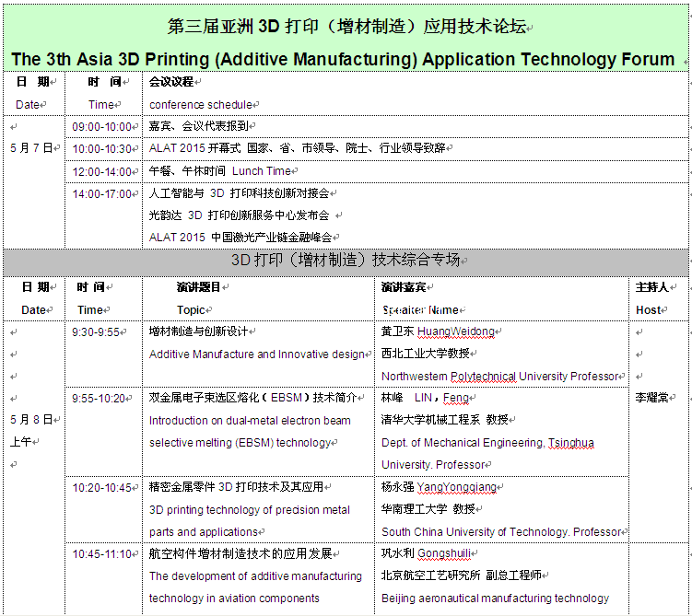Click the 09:00-10:00 time cell
This screenshot has height=616, width=692.
102,126
